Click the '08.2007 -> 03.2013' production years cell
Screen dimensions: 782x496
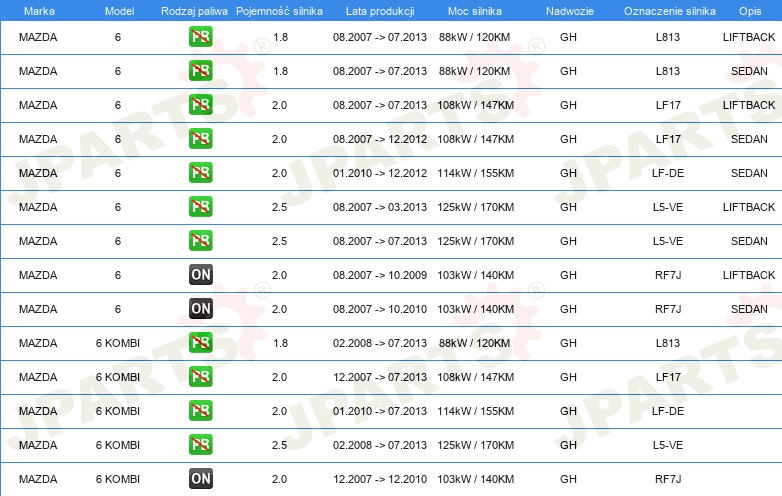380,207
